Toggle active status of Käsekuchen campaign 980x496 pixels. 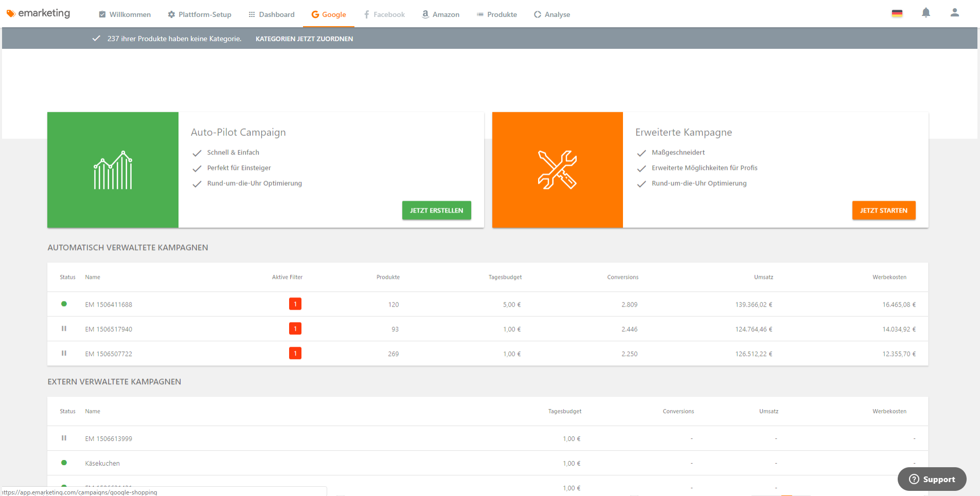coord(64,463)
